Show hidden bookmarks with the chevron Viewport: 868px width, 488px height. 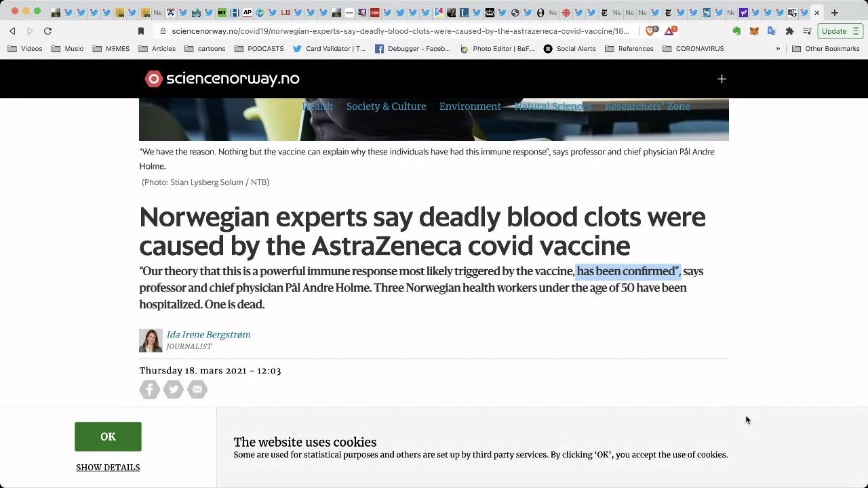pos(778,49)
